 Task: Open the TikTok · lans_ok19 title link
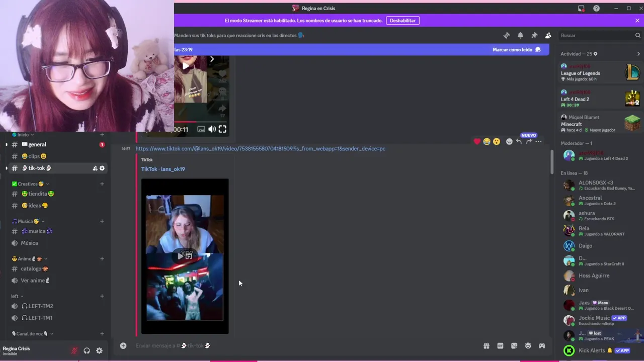[x=163, y=169]
